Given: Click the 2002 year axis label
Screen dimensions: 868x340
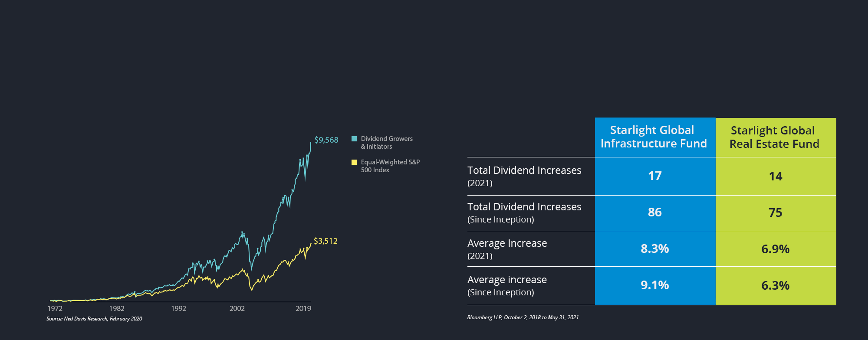Looking at the screenshot, I should tap(237, 308).
